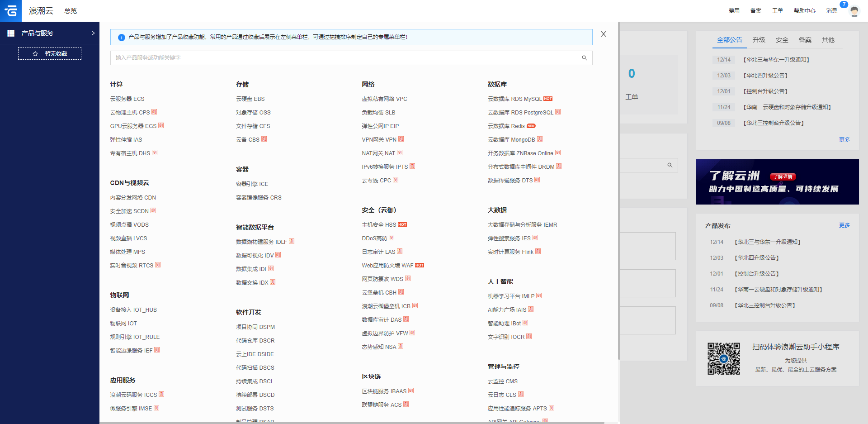
Task: Open 设备接入 IOT_HUB
Action: [x=133, y=310]
